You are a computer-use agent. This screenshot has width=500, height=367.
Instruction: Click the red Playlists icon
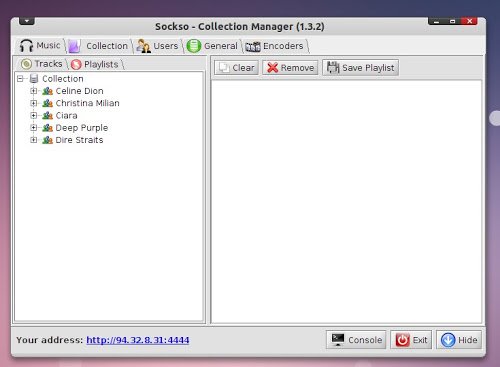click(x=76, y=64)
